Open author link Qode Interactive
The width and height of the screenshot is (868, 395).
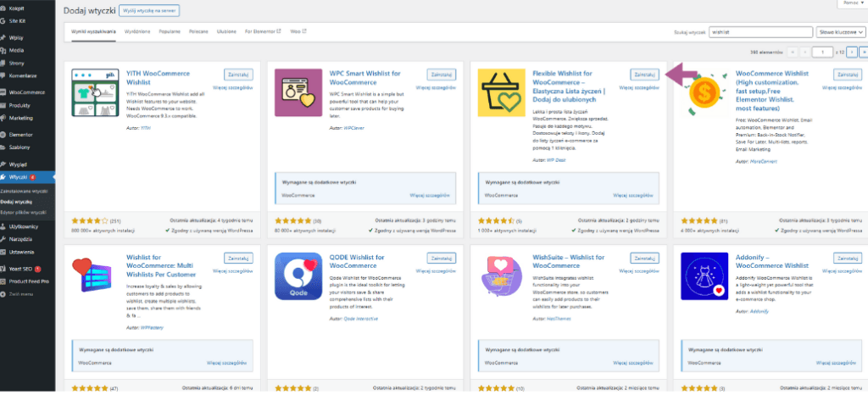361,319
